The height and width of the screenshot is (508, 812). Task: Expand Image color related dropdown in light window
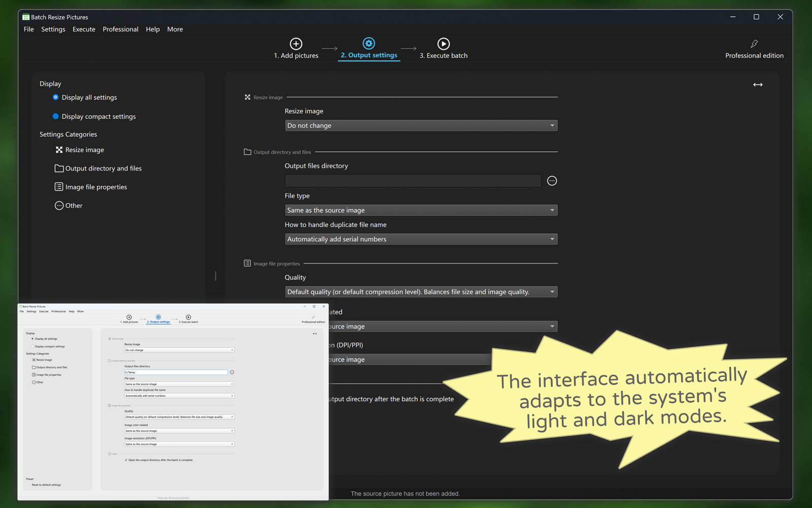pyautogui.click(x=180, y=431)
